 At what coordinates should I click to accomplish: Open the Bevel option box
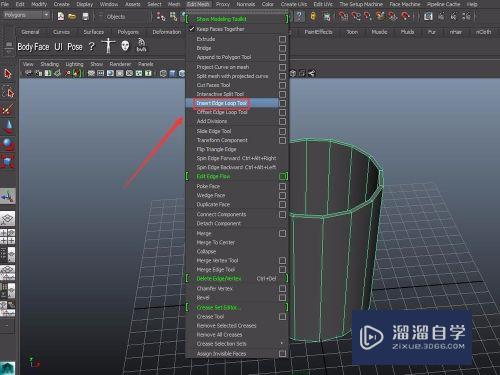[x=282, y=298]
